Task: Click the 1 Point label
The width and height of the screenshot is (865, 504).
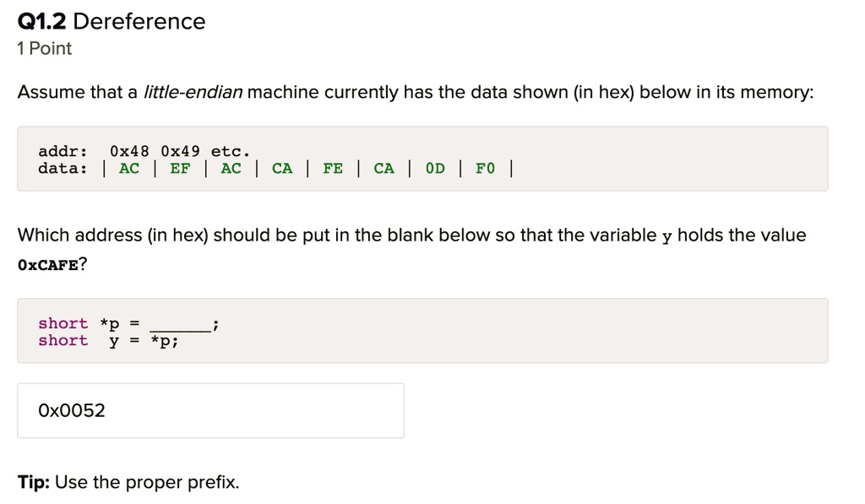Action: 44,48
